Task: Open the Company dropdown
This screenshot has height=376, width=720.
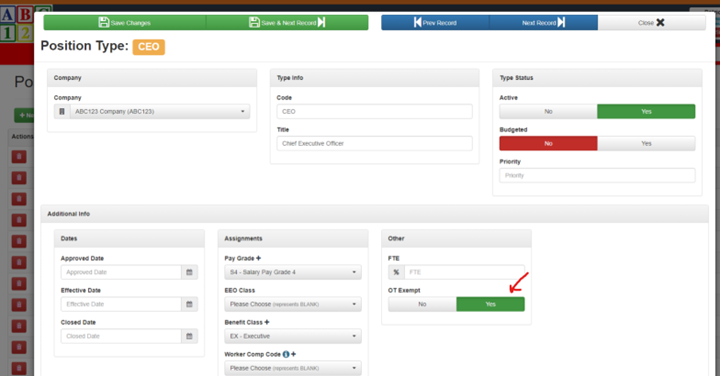Action: coord(160,112)
